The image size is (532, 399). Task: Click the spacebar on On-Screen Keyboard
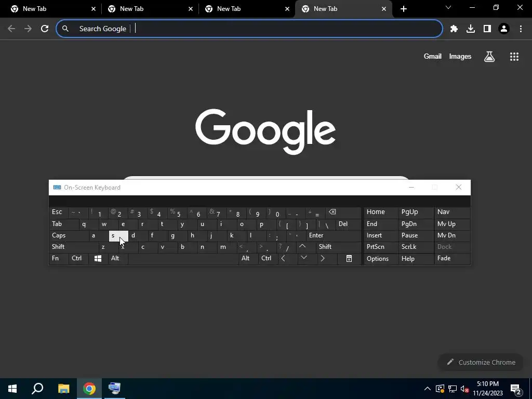pyautogui.click(x=183, y=259)
